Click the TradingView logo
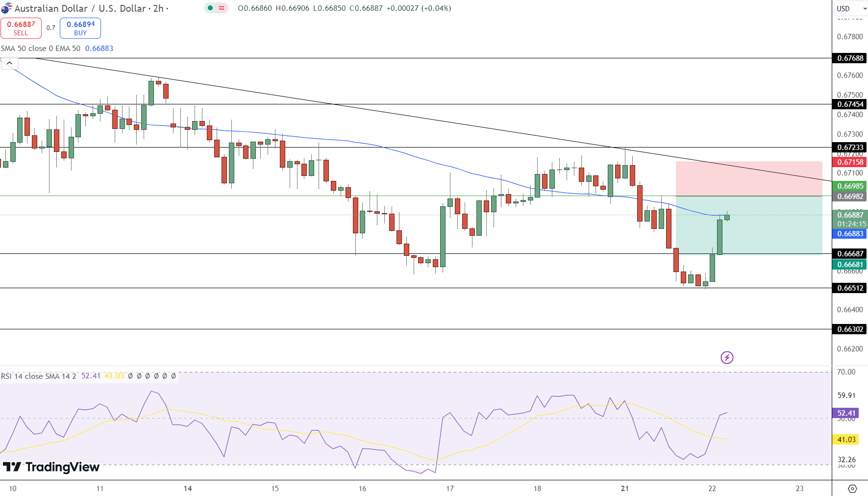 51,467
